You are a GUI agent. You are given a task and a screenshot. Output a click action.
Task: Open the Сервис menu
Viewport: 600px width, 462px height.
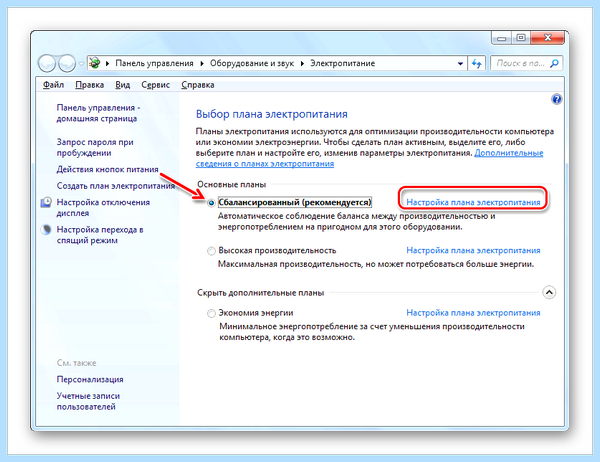[155, 85]
